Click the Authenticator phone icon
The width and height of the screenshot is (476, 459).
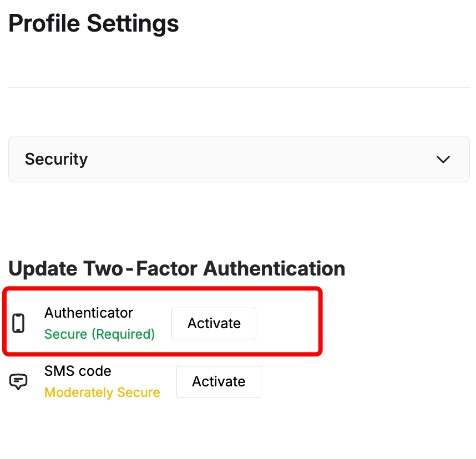click(19, 323)
